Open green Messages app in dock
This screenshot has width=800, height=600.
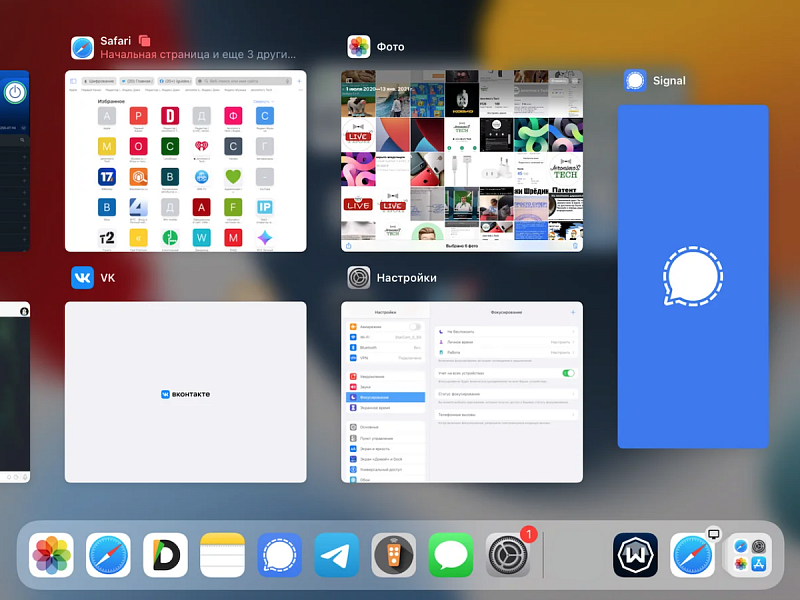[x=451, y=554]
